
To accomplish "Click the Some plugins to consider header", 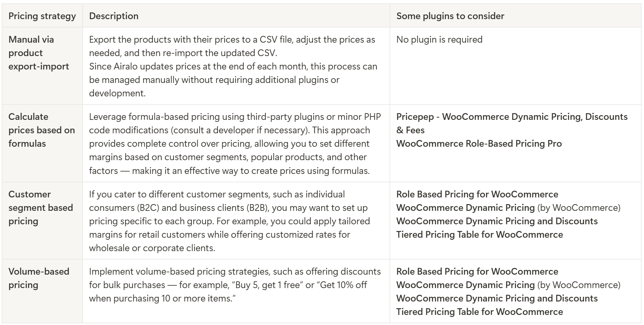I will pyautogui.click(x=450, y=16).
